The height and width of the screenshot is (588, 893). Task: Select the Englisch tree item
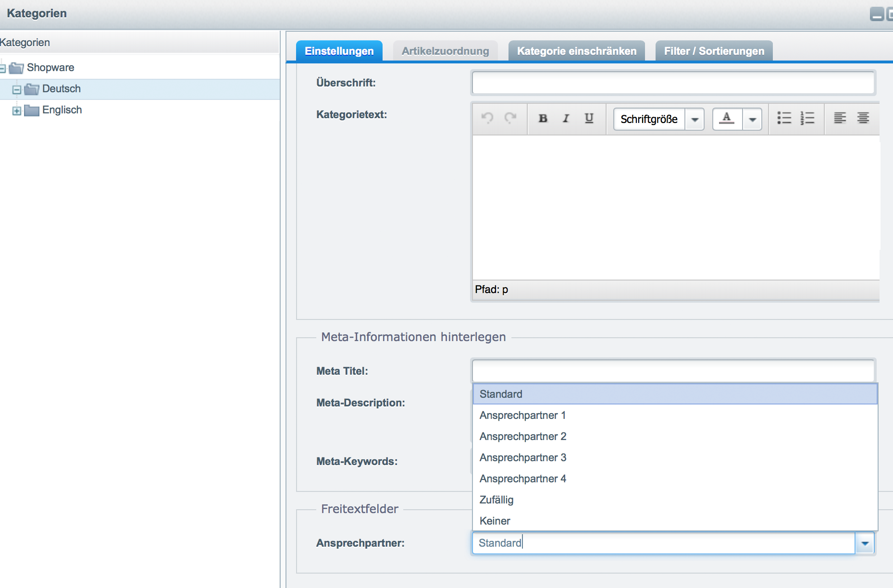click(x=140, y=110)
